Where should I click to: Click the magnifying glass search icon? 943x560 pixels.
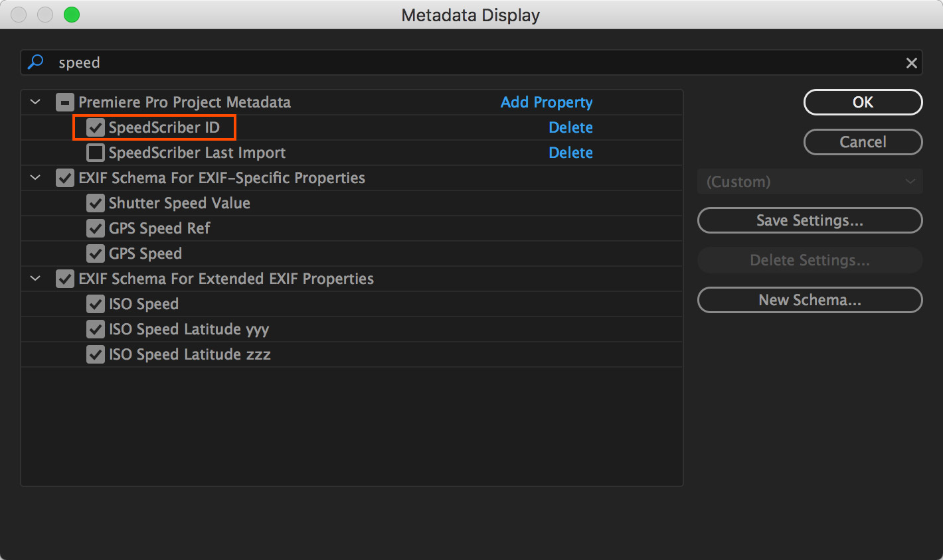tap(36, 62)
